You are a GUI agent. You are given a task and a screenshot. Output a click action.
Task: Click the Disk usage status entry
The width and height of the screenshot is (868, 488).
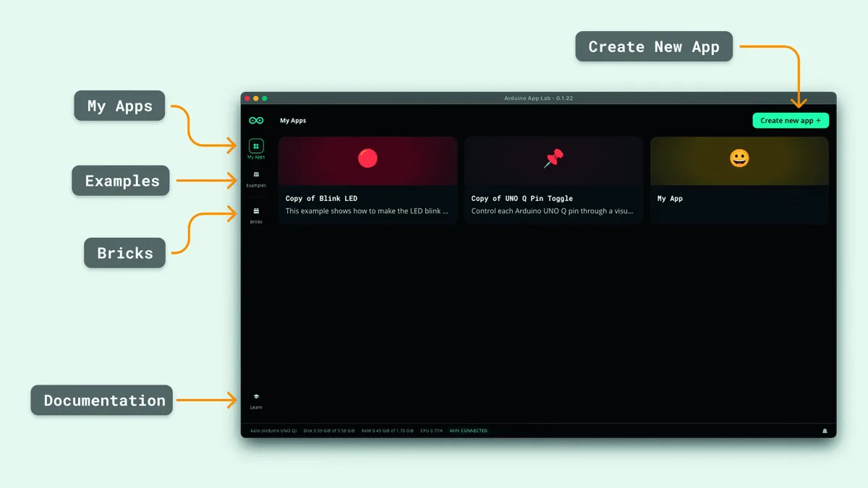329,431
